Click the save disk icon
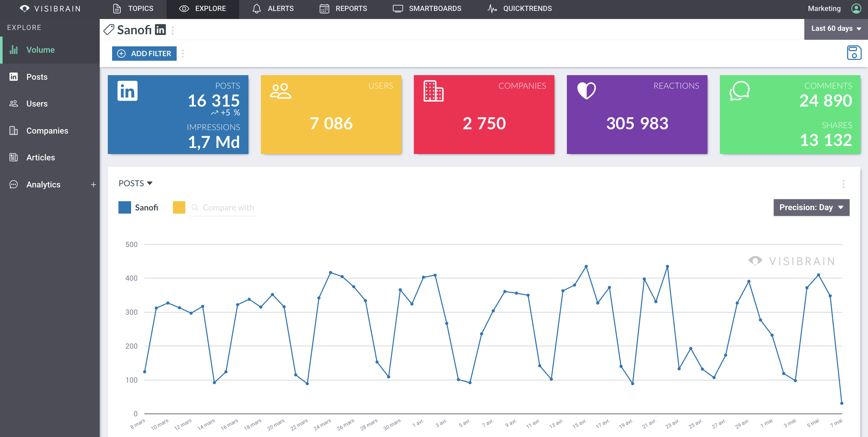The height and width of the screenshot is (437, 868). (854, 53)
